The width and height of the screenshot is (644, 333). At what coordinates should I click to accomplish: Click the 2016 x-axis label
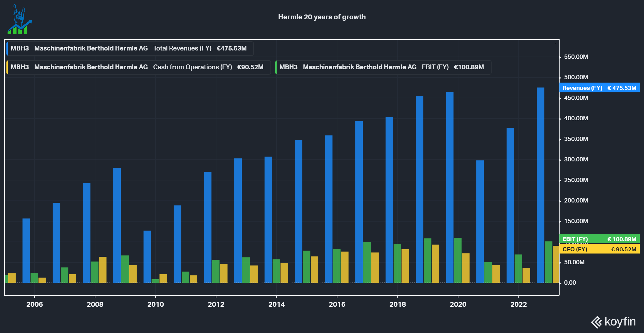[337, 304]
